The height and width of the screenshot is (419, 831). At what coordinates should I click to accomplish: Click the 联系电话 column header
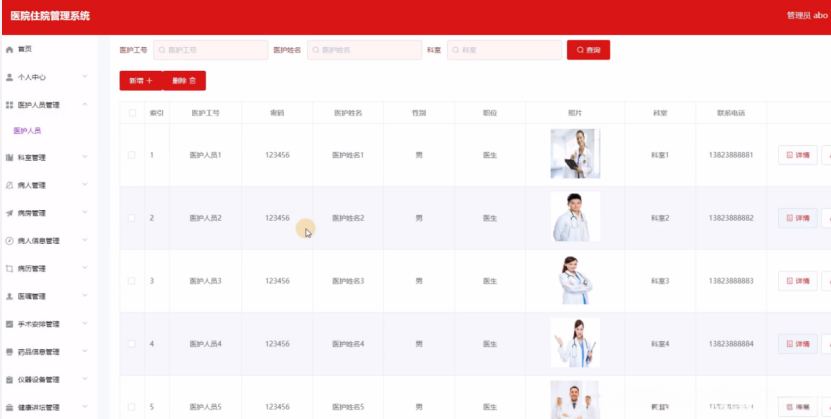[731, 113]
